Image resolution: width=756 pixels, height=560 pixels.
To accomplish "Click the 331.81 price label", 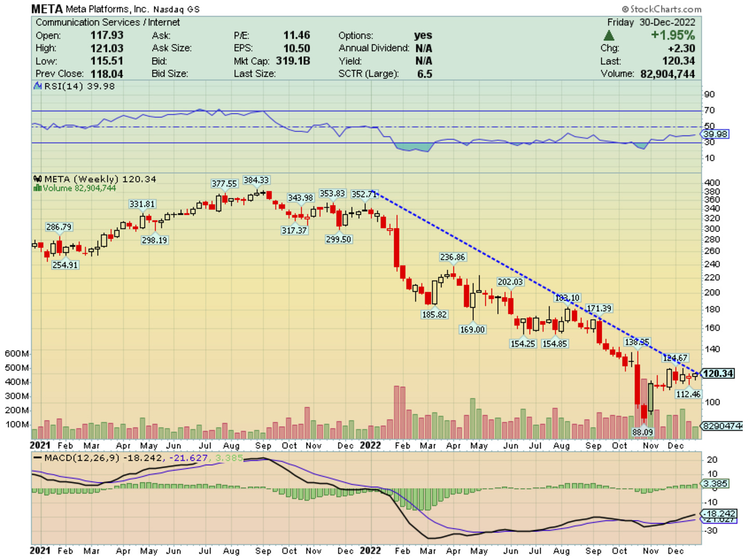I will [x=142, y=204].
